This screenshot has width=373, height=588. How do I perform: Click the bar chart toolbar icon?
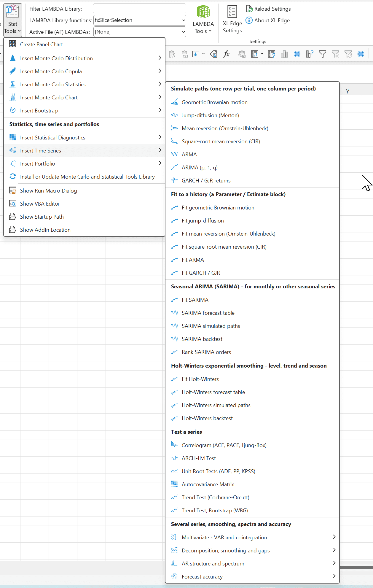click(284, 54)
